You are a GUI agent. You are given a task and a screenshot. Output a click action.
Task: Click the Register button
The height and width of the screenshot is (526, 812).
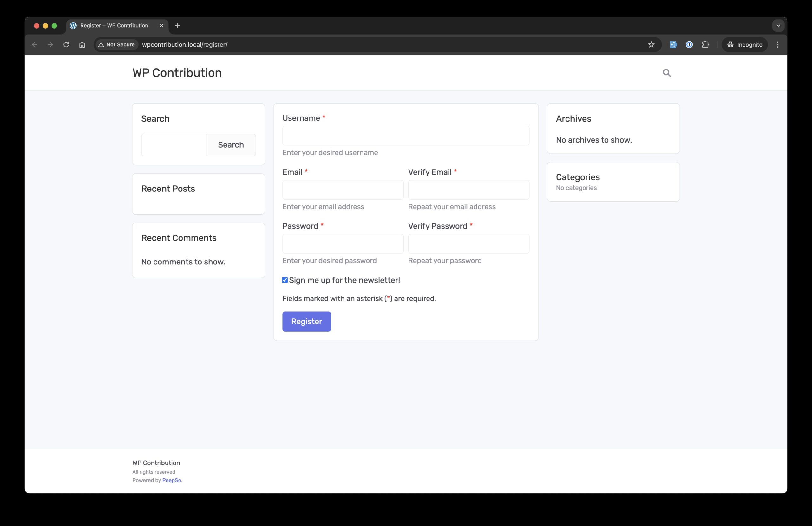(306, 321)
